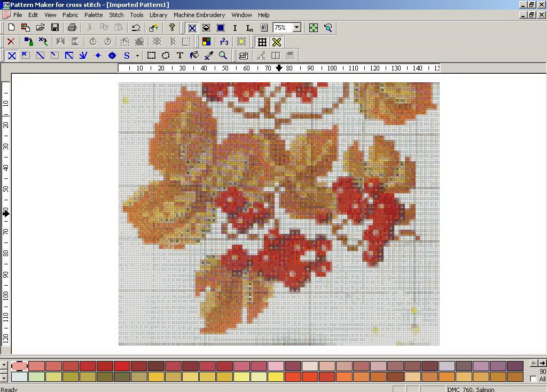Click the pattern canvas image
This screenshot has width=547, height=392.
tap(279, 214)
